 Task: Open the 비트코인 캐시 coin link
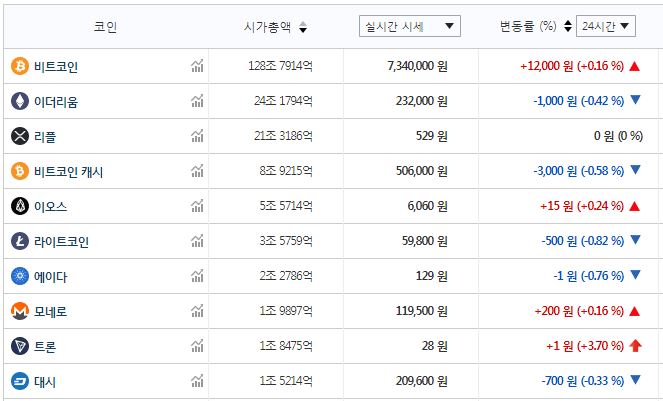pos(69,171)
